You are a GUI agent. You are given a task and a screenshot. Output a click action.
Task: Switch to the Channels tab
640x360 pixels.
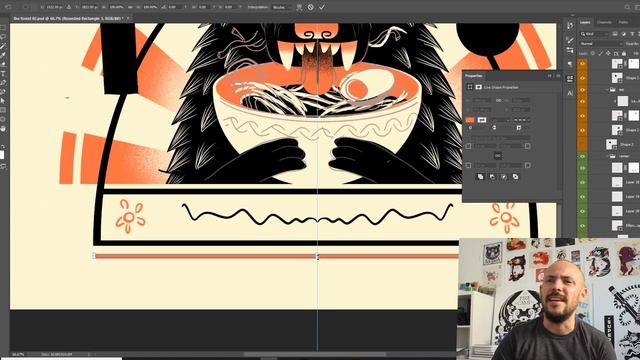(x=604, y=22)
